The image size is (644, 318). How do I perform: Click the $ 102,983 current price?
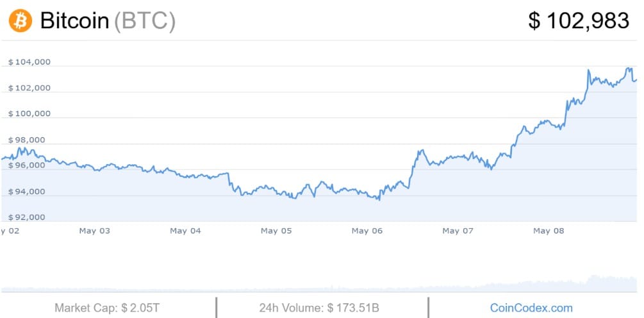578,21
